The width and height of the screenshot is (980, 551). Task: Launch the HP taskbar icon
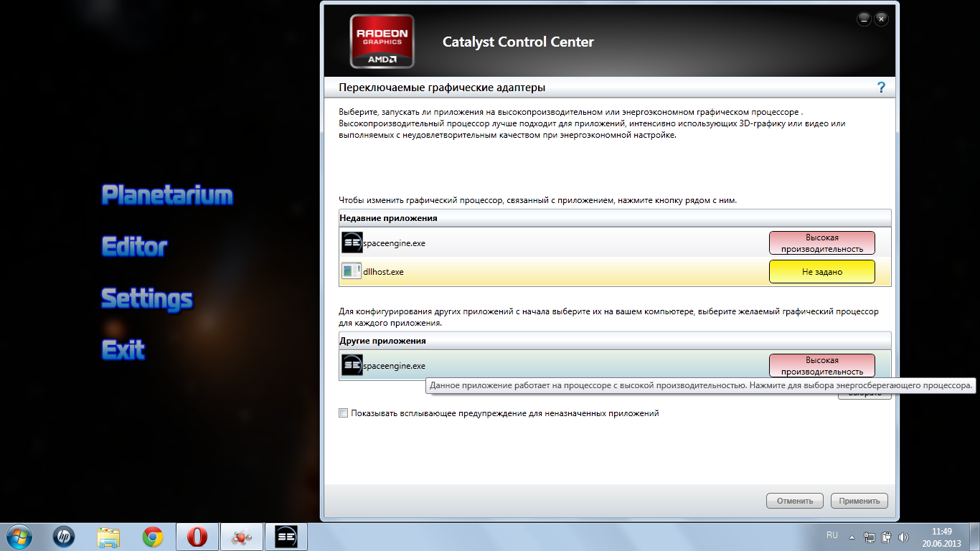63,536
